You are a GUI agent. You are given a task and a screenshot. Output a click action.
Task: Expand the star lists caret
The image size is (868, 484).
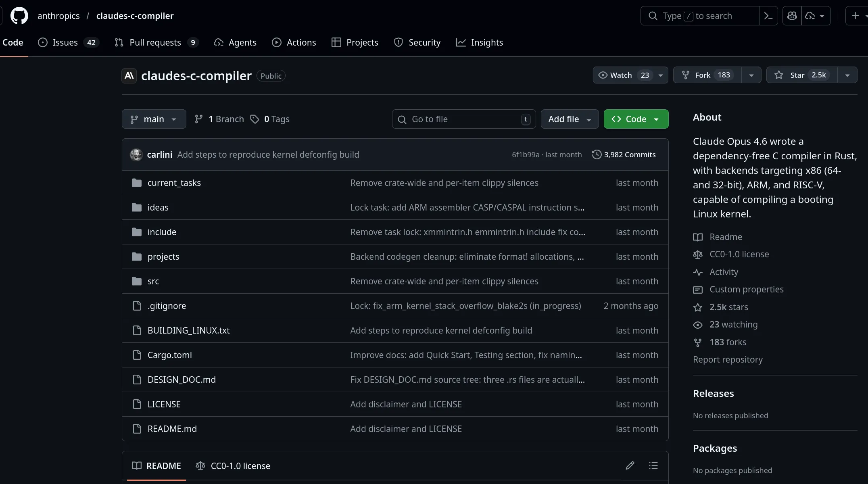click(x=847, y=75)
